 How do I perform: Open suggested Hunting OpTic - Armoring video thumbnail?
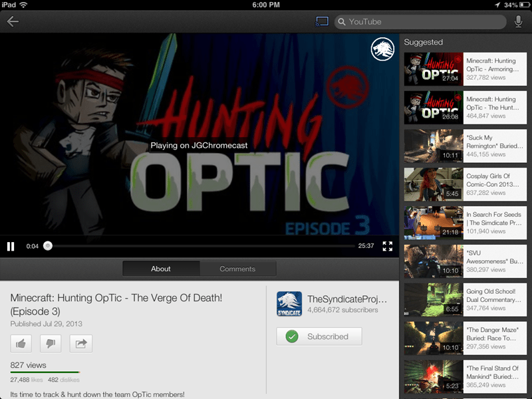tap(434, 69)
